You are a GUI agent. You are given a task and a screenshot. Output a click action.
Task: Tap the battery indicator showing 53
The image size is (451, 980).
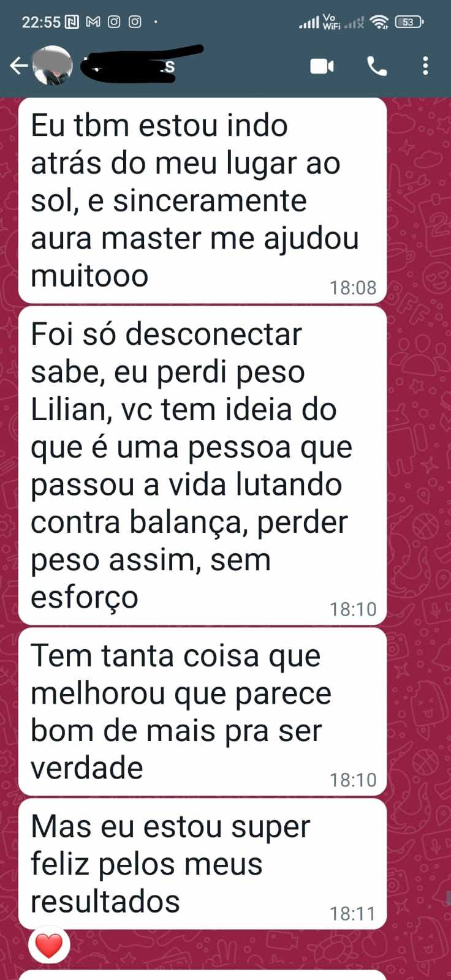point(409,22)
